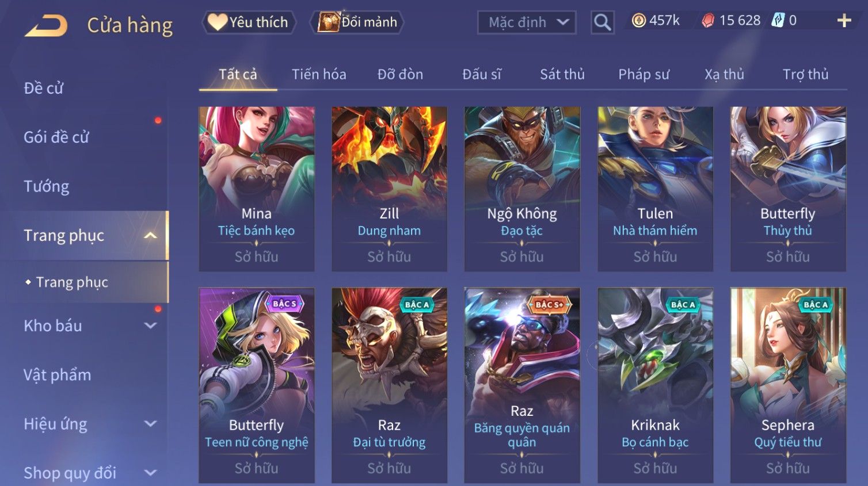The image size is (868, 486).
Task: Select the Tiến hóa tab
Action: point(319,74)
